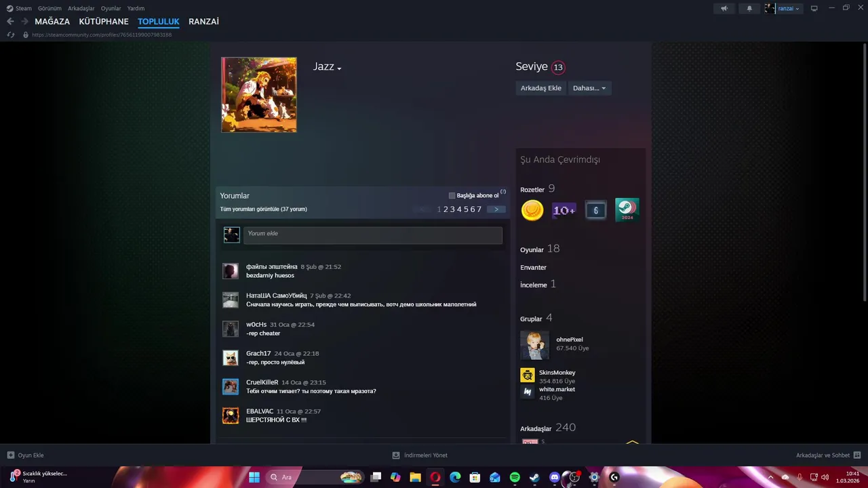Click the URL address text
The height and width of the screenshot is (488, 868).
[102, 35]
